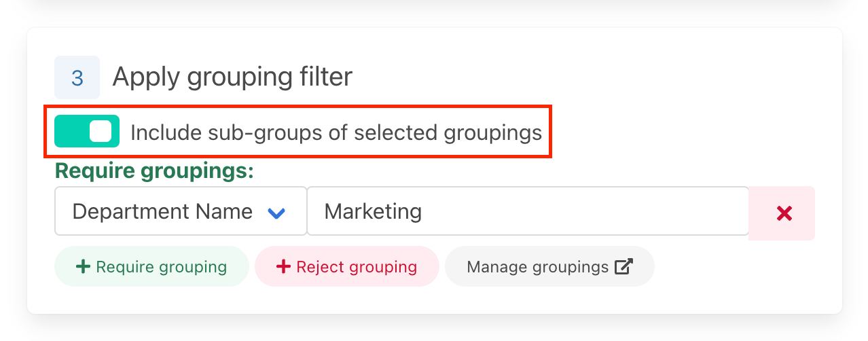The height and width of the screenshot is (341, 868).
Task: Select the "Department Name" text in the combo box
Action: (162, 212)
